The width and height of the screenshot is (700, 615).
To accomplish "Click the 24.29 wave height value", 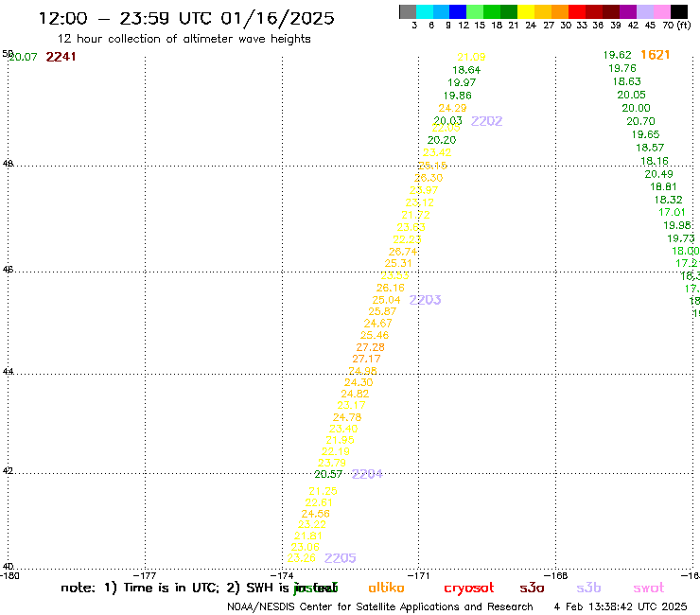I will (452, 108).
